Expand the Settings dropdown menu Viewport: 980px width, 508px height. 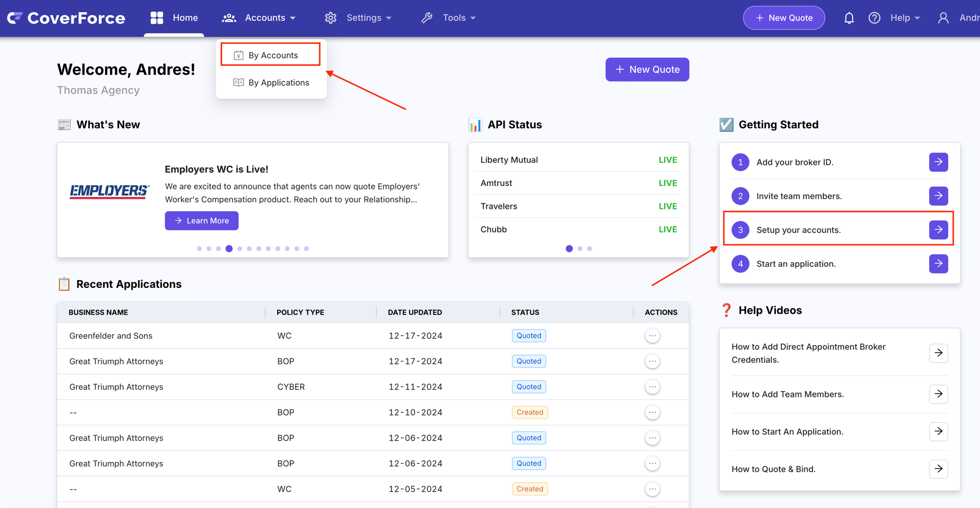(358, 18)
